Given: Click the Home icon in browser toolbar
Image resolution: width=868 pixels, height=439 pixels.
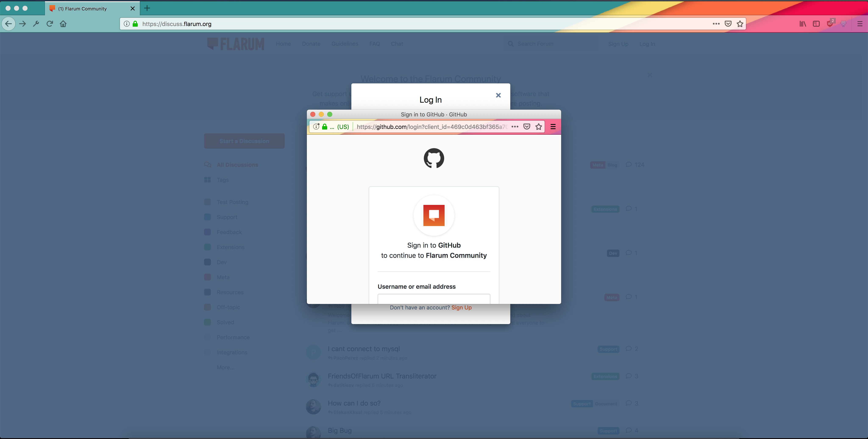Looking at the screenshot, I should (63, 23).
